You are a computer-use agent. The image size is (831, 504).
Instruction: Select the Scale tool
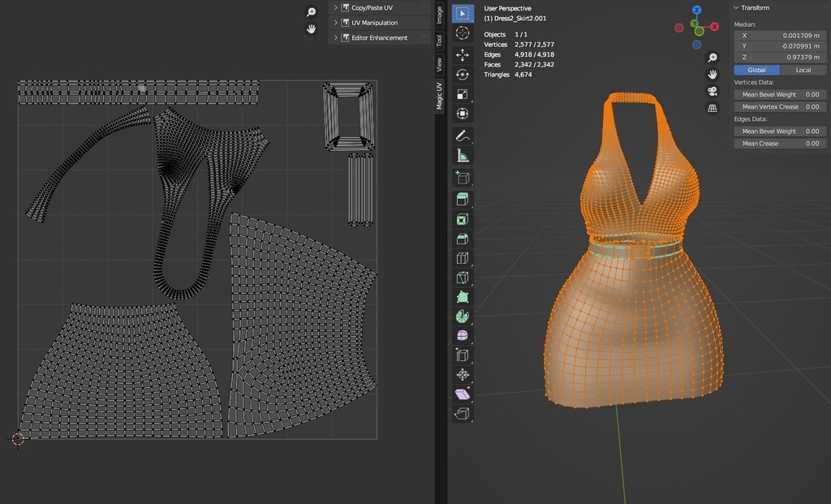pyautogui.click(x=461, y=94)
